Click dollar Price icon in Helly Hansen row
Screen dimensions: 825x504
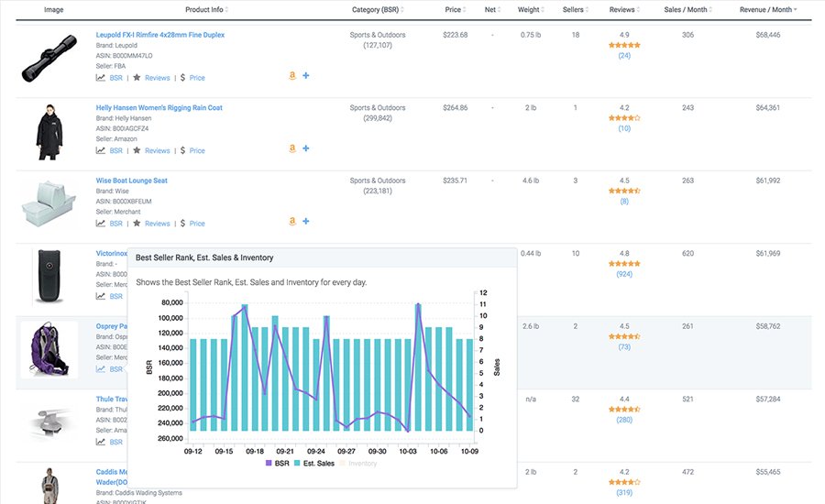pos(182,150)
